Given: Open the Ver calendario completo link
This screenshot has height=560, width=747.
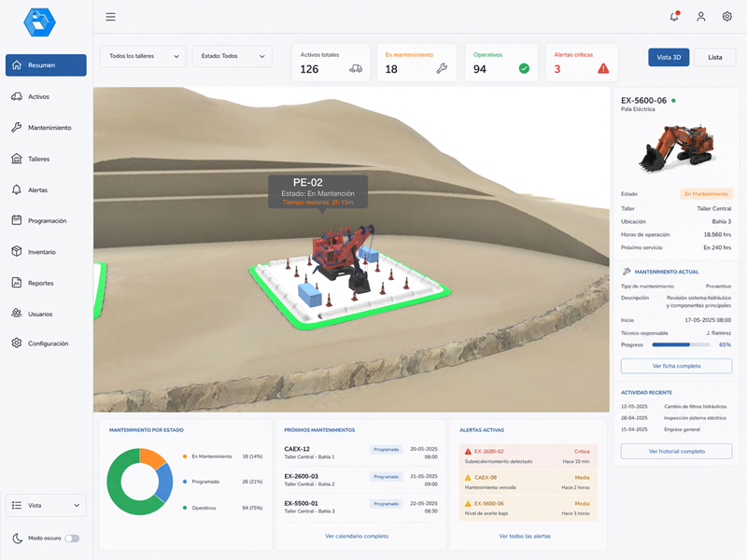Looking at the screenshot, I should [357, 536].
